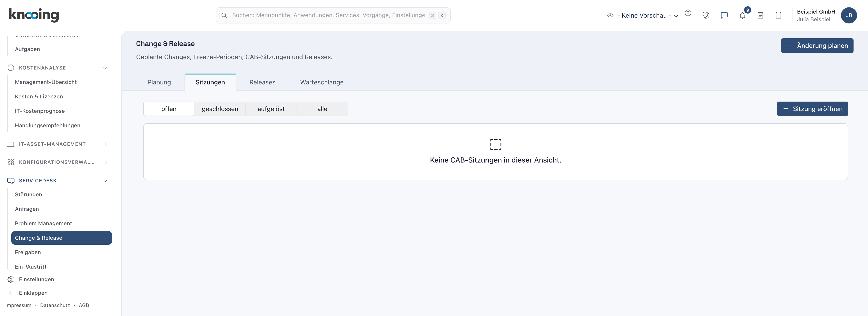Open the 'Keine Vorschau' dropdown

pyautogui.click(x=647, y=16)
